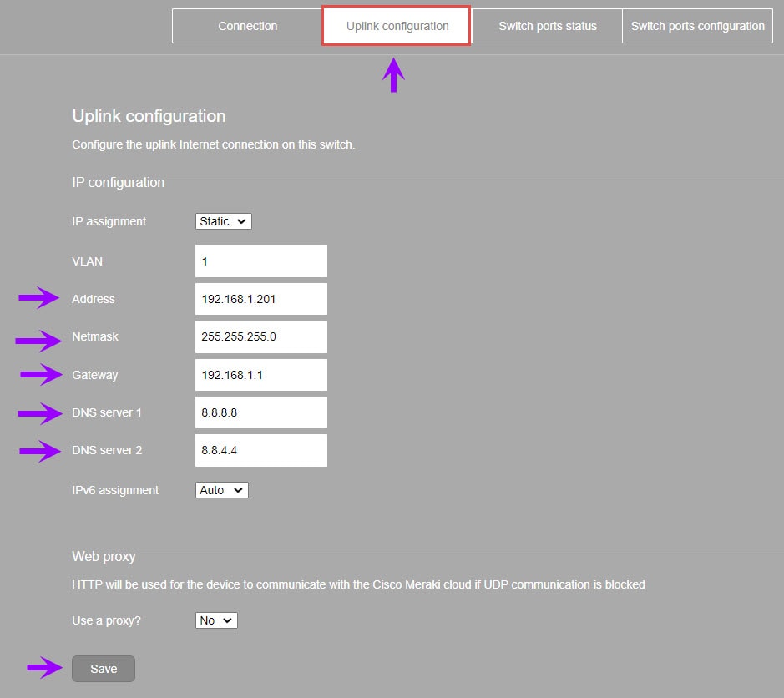Image resolution: width=784 pixels, height=698 pixels.
Task: Select the Netmask field 255.255.255.0
Action: point(261,336)
